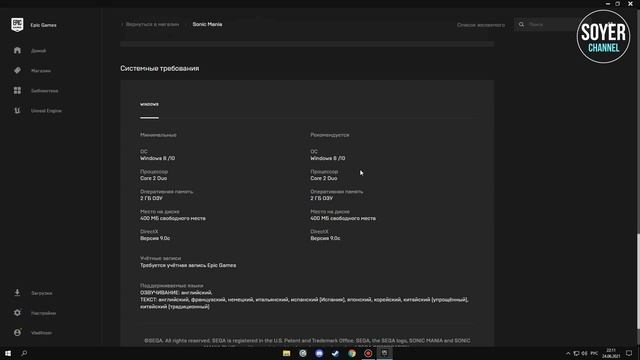This screenshot has width=640, height=360.
Task: Open Steam from the taskbar
Action: [336, 353]
